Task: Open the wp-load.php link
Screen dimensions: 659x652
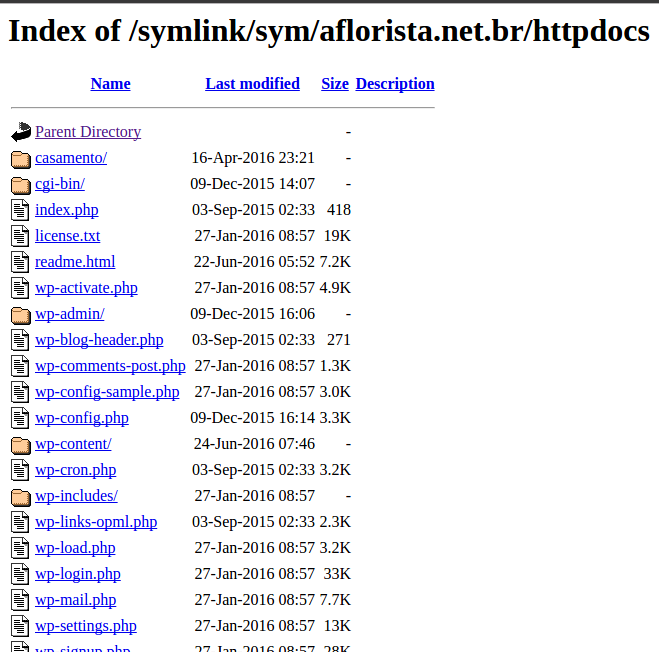Action: [x=75, y=548]
